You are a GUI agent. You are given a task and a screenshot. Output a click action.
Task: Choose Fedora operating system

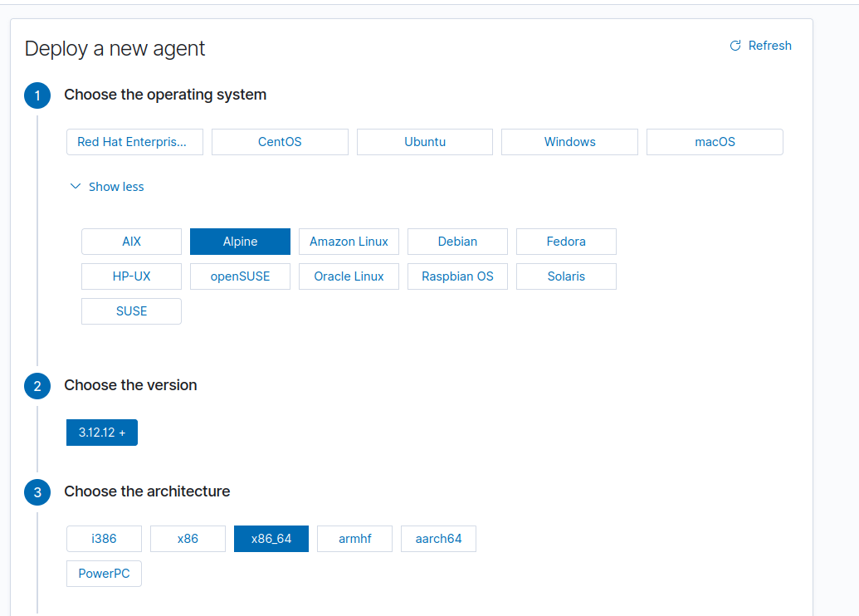(566, 241)
